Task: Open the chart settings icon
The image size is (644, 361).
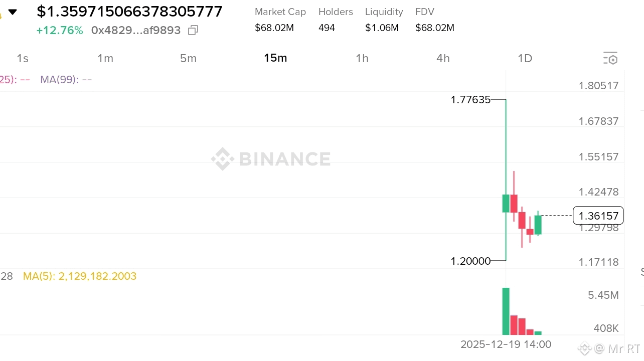Action: 610,58
